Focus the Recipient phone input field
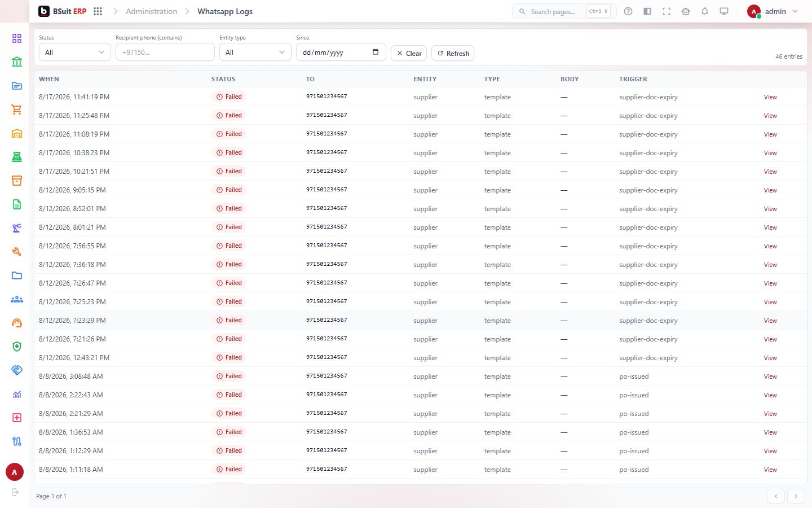This screenshot has height=508, width=812. 165,52
